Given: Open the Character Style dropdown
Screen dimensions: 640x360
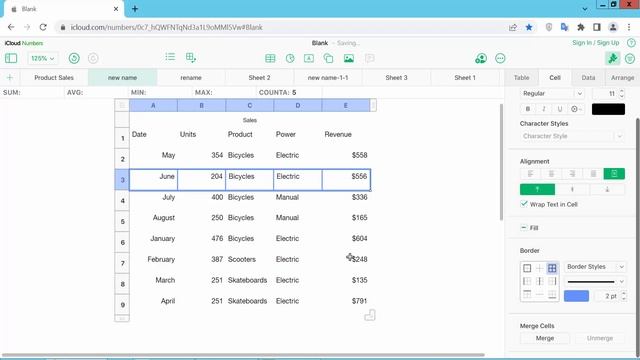Looking at the screenshot, I should coord(572,136).
